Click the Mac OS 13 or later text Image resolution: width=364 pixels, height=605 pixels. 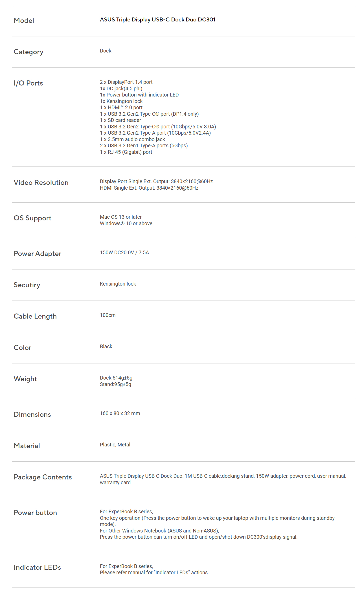click(x=121, y=217)
